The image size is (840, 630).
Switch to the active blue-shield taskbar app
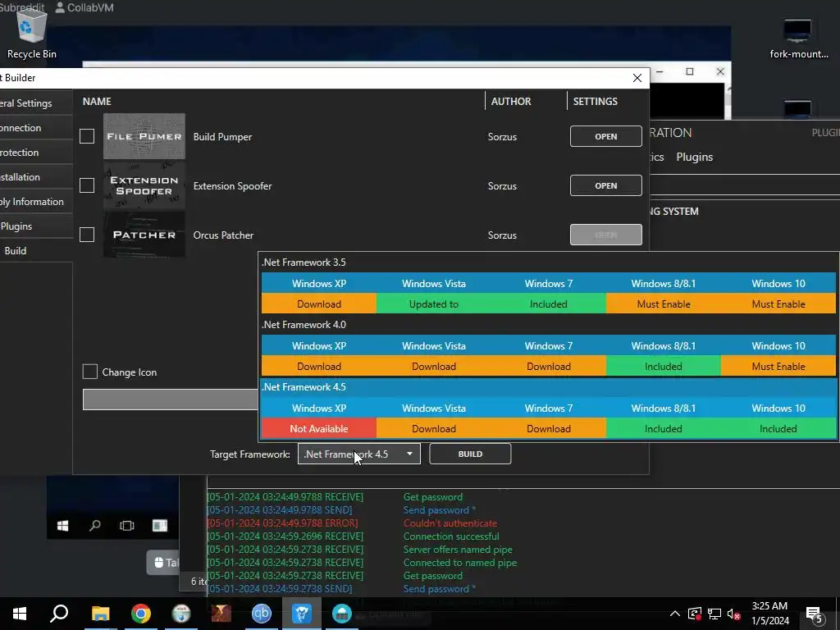[x=302, y=614]
